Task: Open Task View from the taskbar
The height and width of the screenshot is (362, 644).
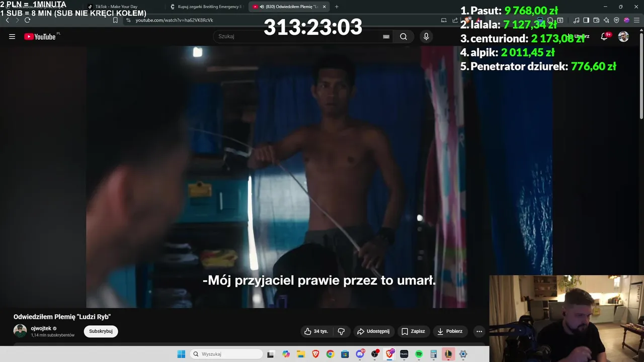Action: [x=271, y=354]
